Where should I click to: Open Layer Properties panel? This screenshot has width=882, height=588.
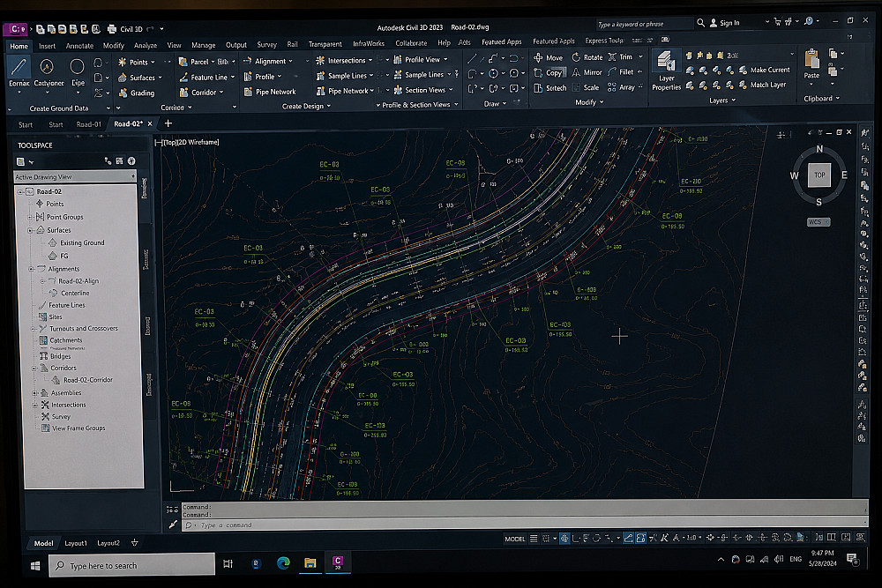(x=666, y=71)
